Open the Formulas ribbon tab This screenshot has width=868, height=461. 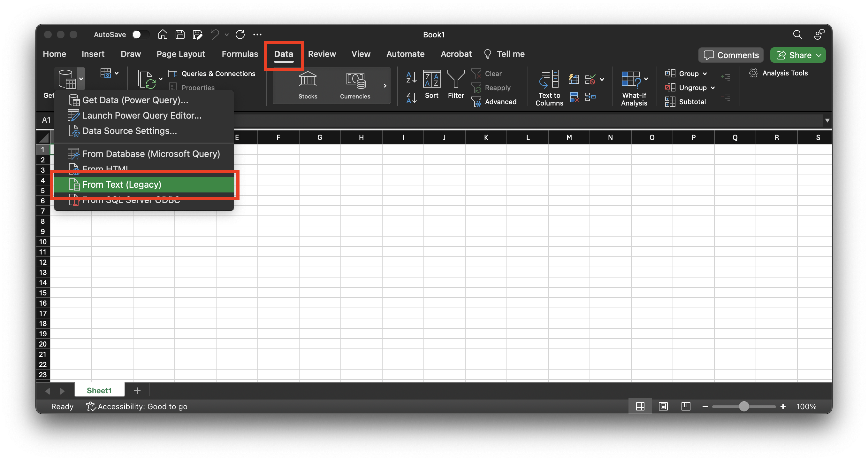(240, 54)
